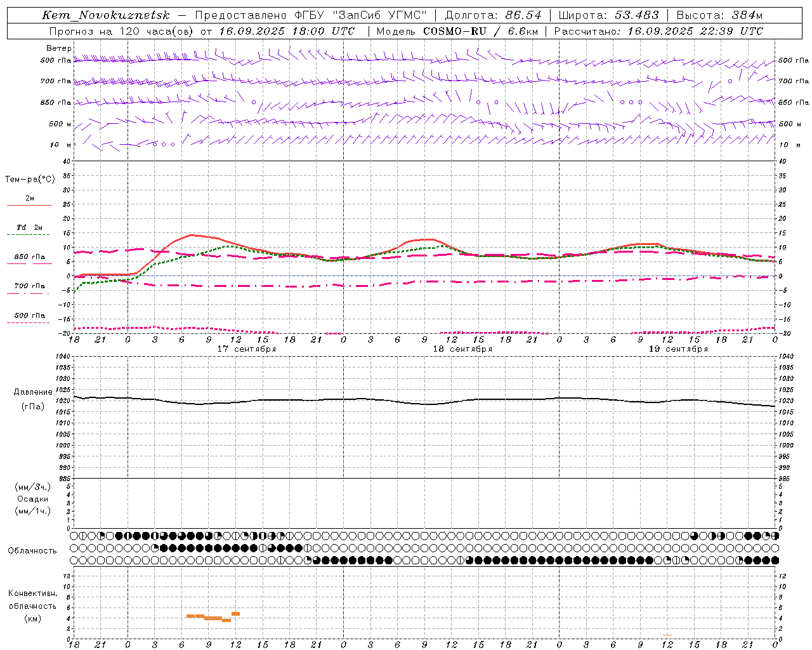Click the left 985 pressure axis value

(64, 478)
